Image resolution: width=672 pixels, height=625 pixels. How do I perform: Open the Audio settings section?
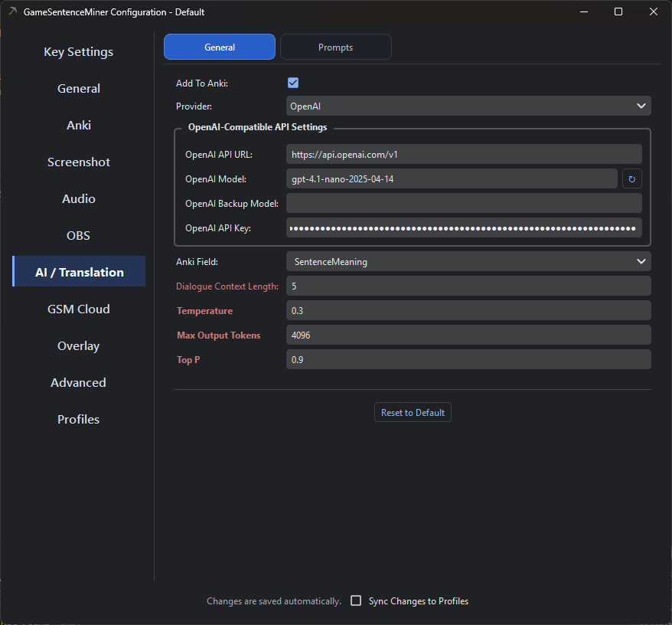(x=79, y=198)
